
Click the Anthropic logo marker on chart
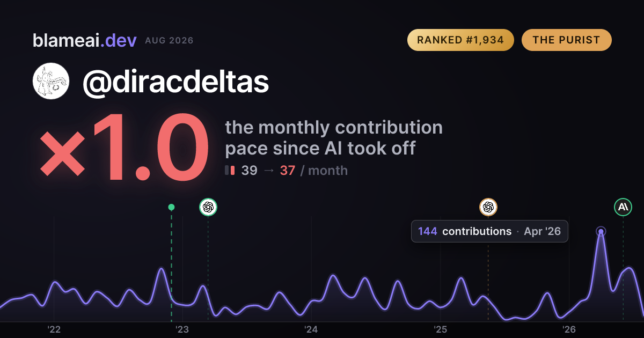tap(623, 207)
